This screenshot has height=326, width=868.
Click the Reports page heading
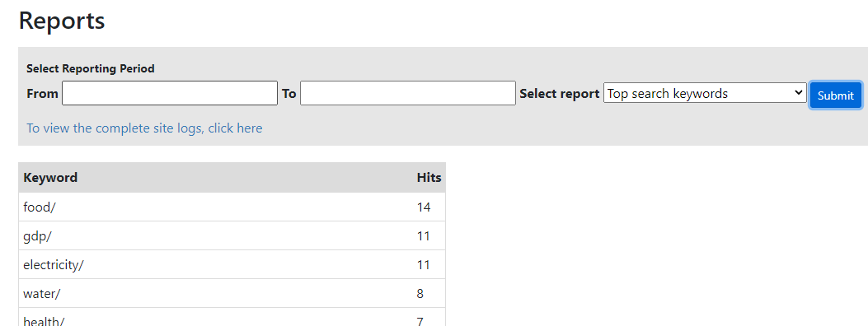pyautogui.click(x=62, y=21)
